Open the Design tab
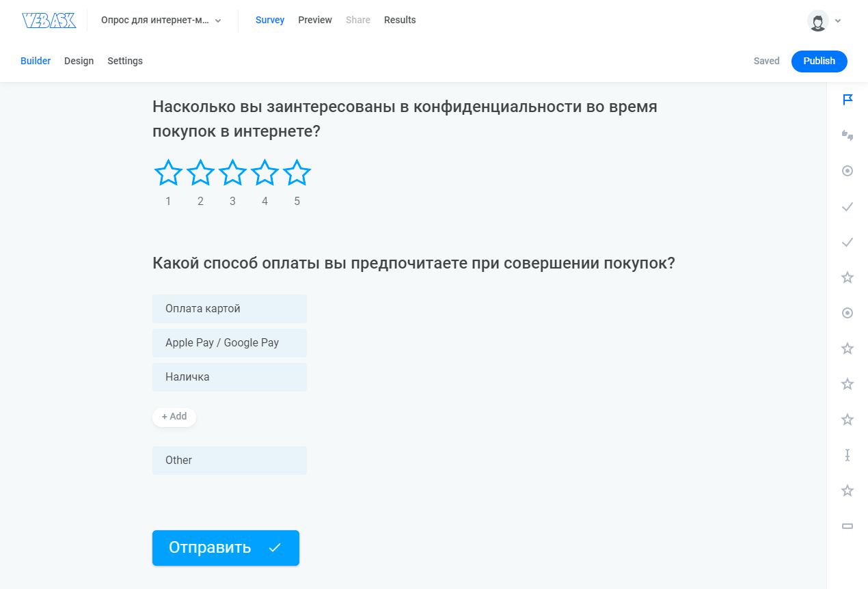 point(79,61)
